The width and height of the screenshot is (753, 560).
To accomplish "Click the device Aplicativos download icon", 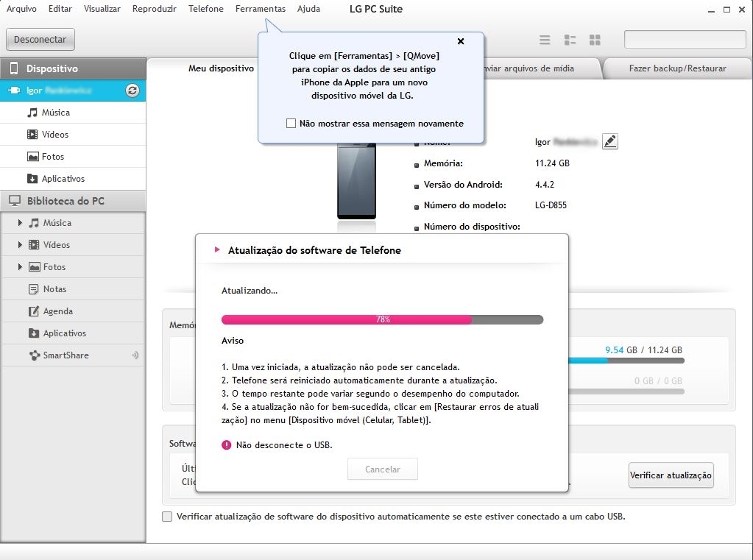I will [x=32, y=179].
